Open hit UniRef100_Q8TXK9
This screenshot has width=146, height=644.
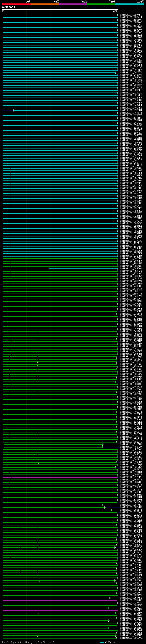[x=131, y=505]
